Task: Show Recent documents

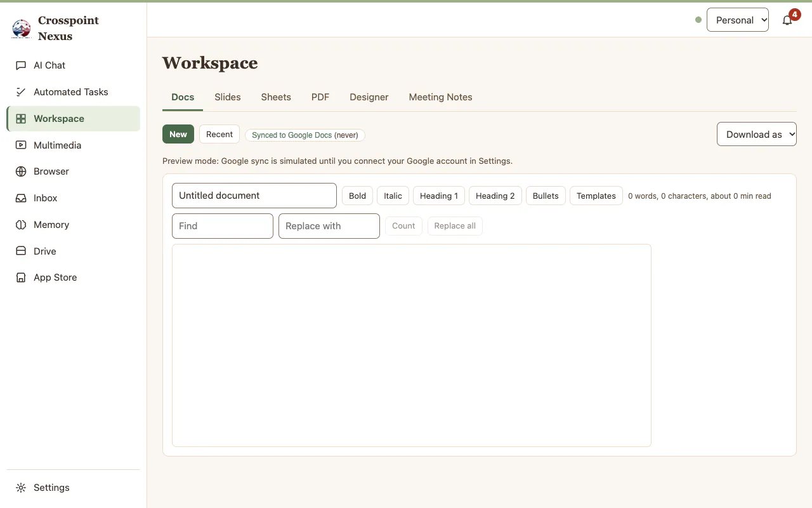Action: pos(219,134)
